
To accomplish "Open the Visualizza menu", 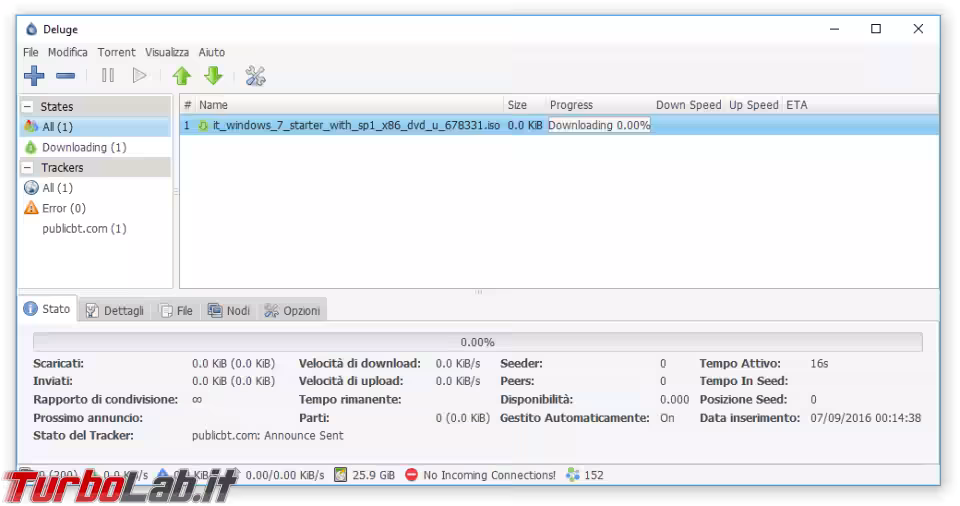I will [x=167, y=52].
